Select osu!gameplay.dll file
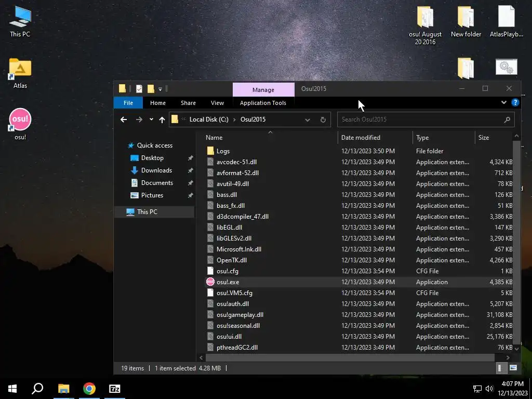This screenshot has width=532, height=399. pos(240,314)
